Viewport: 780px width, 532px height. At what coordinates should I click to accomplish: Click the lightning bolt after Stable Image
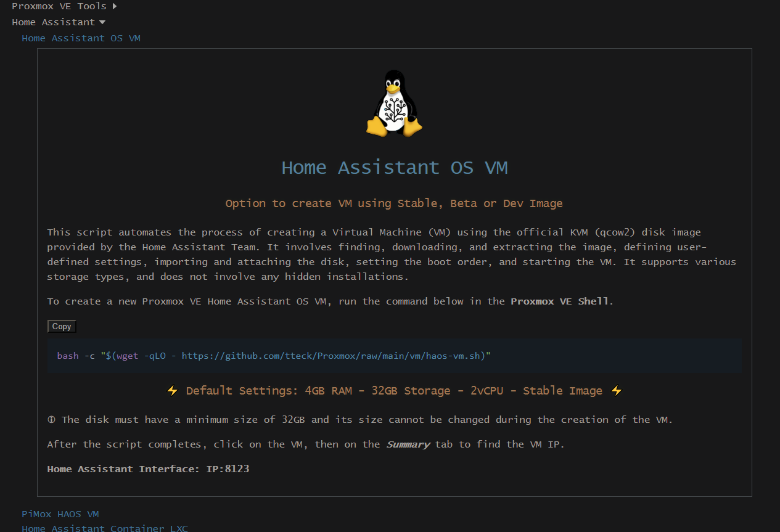pyautogui.click(x=616, y=391)
